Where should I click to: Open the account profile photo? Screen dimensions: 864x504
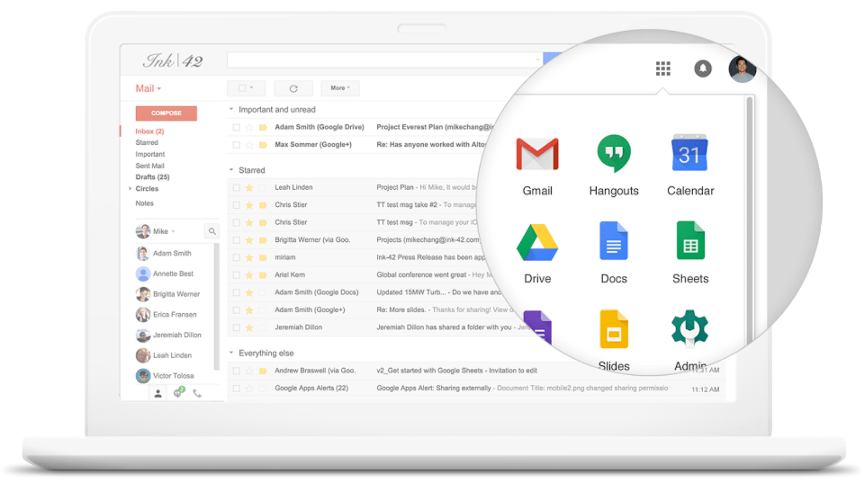coord(742,69)
